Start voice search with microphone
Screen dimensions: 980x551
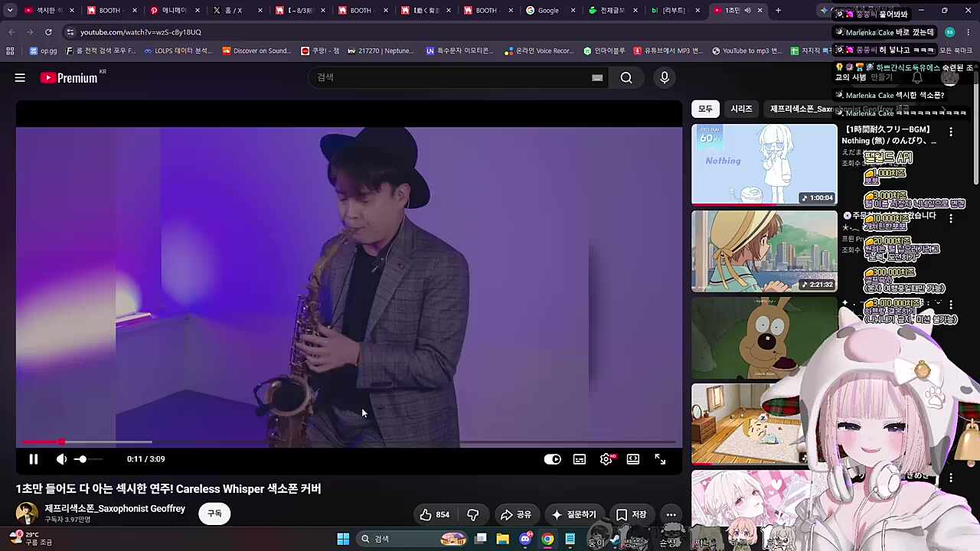665,77
